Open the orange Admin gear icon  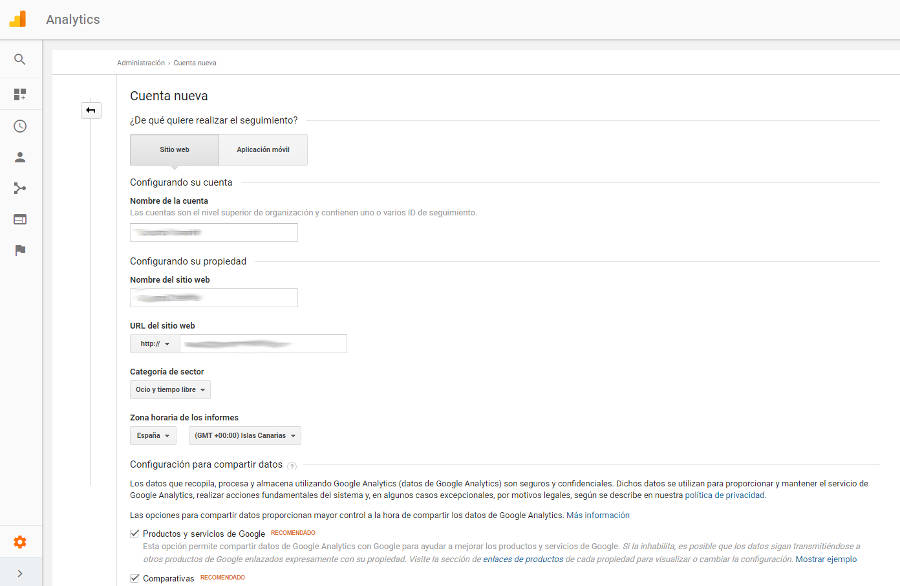coord(20,542)
